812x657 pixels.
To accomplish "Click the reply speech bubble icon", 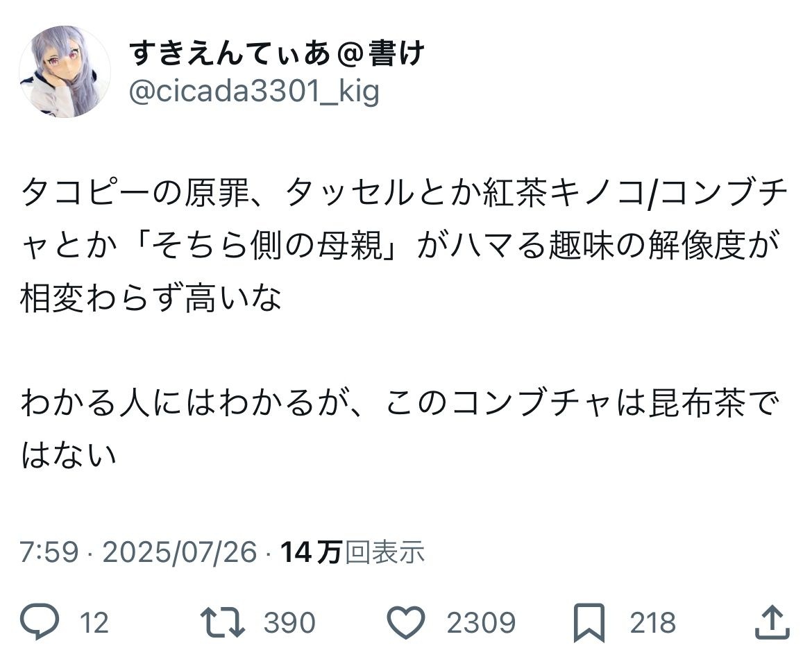I will pyautogui.click(x=41, y=622).
